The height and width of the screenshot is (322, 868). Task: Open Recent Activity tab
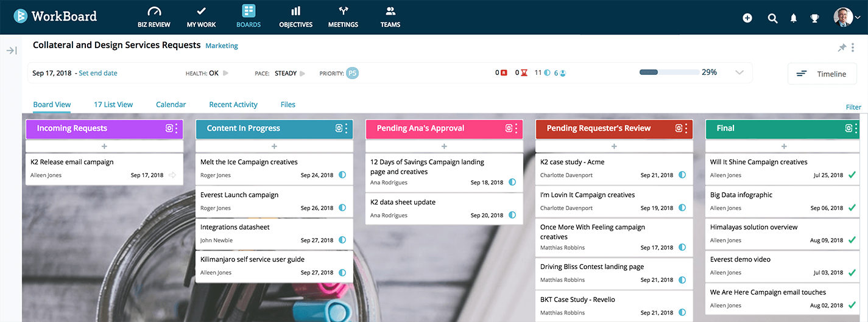[x=233, y=105]
